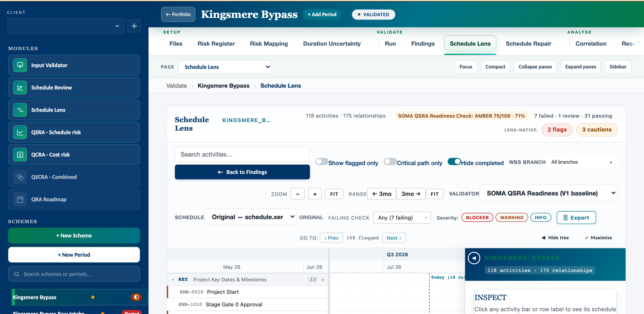The image size is (644, 314).
Task: Toggle Show flagged only switch
Action: [x=322, y=162]
